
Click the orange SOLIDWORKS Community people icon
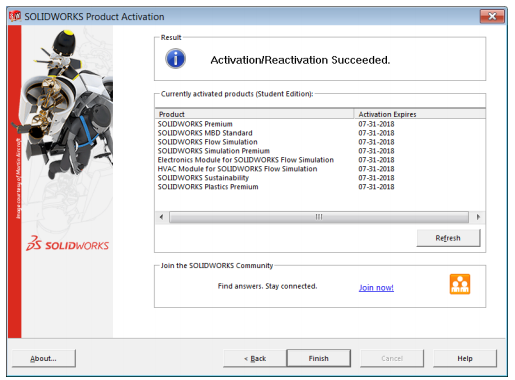pyautogui.click(x=460, y=284)
